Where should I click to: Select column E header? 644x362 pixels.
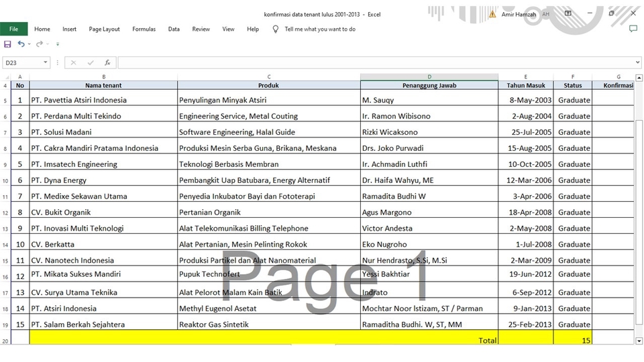click(x=526, y=76)
